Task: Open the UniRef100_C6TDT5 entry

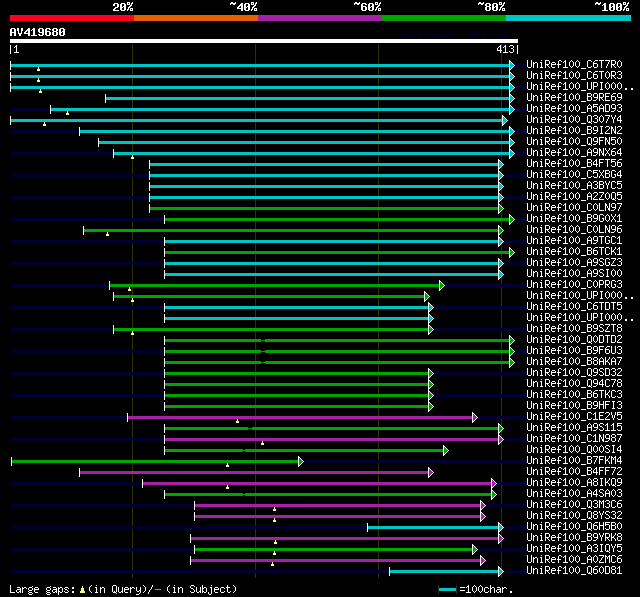Action: click(574, 307)
